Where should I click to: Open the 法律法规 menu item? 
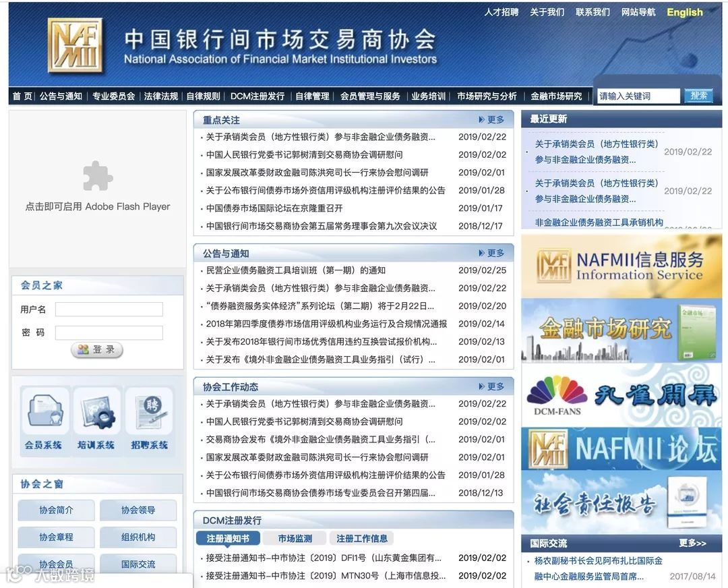pos(160,96)
